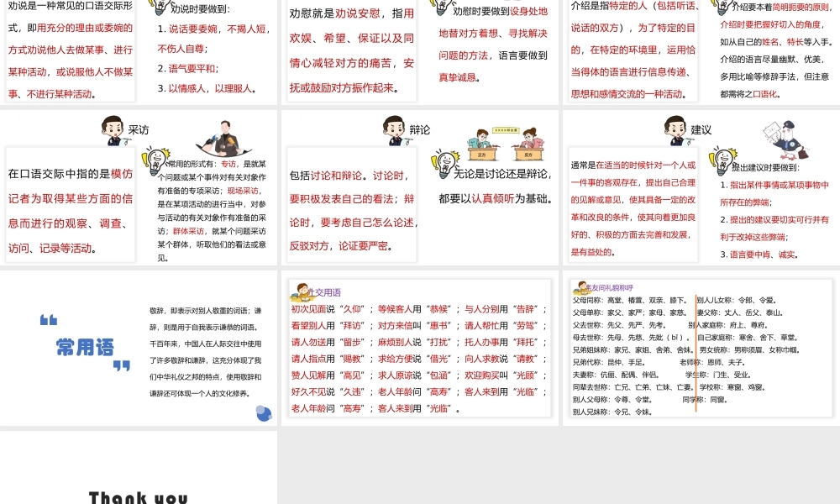This screenshot has width=840, height=504.
Task: Click the blue 常用语 heading
Action: tap(85, 348)
